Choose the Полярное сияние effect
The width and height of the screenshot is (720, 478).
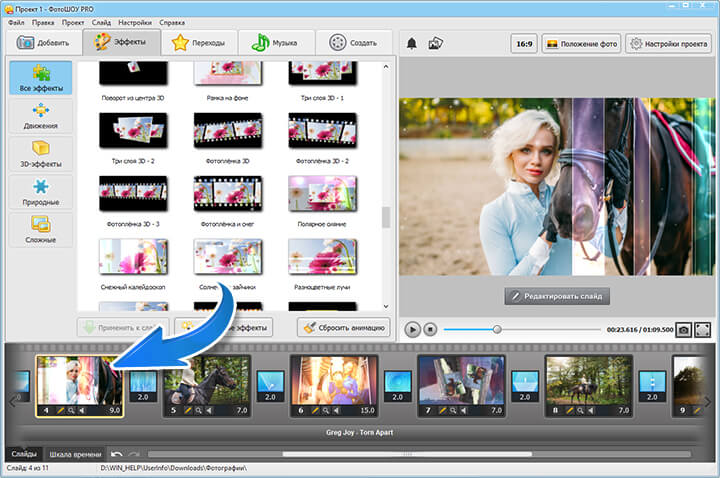point(322,194)
